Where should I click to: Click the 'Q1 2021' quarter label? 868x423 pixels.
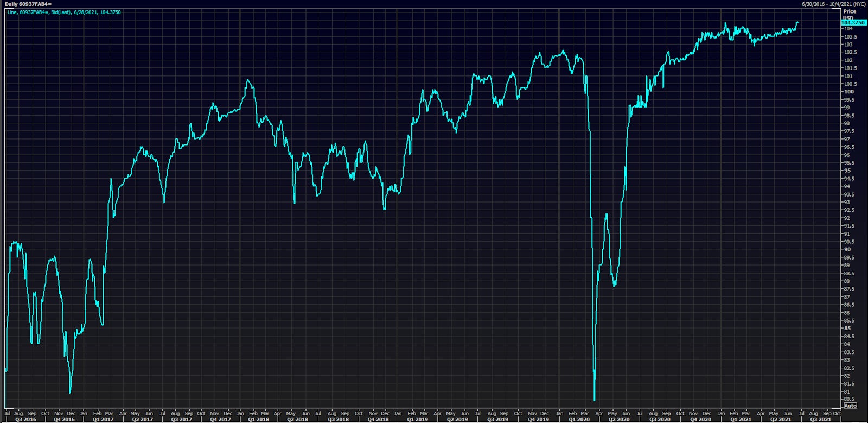[x=741, y=419]
